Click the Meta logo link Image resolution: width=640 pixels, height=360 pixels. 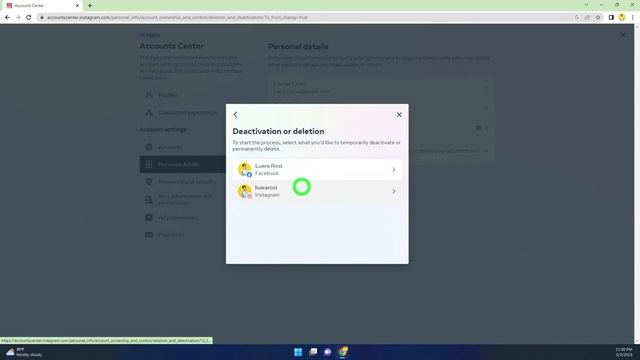coord(150,35)
